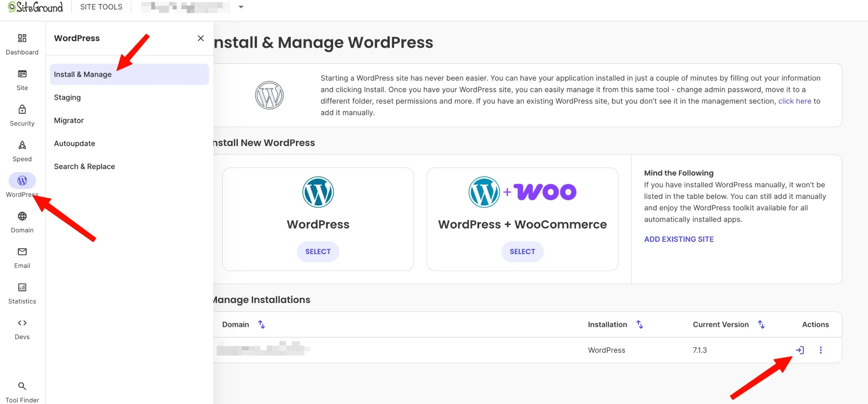Click the Mind the Following heading

pyautogui.click(x=679, y=173)
